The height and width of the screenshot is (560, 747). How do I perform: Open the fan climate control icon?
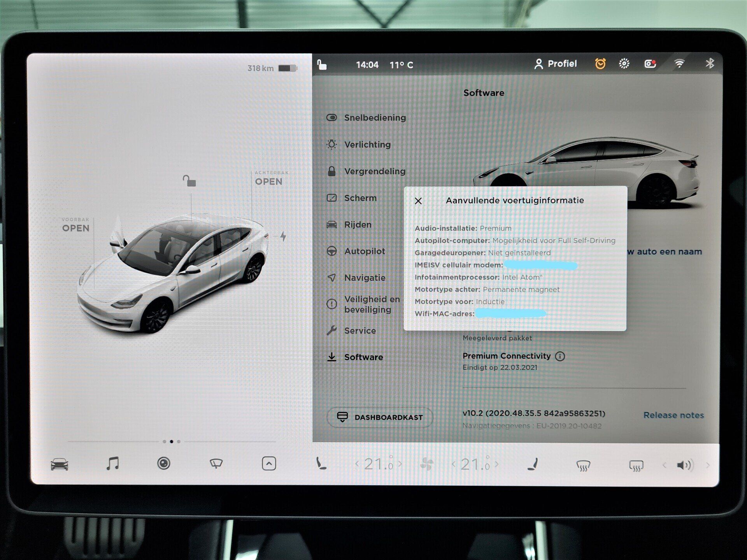428,463
